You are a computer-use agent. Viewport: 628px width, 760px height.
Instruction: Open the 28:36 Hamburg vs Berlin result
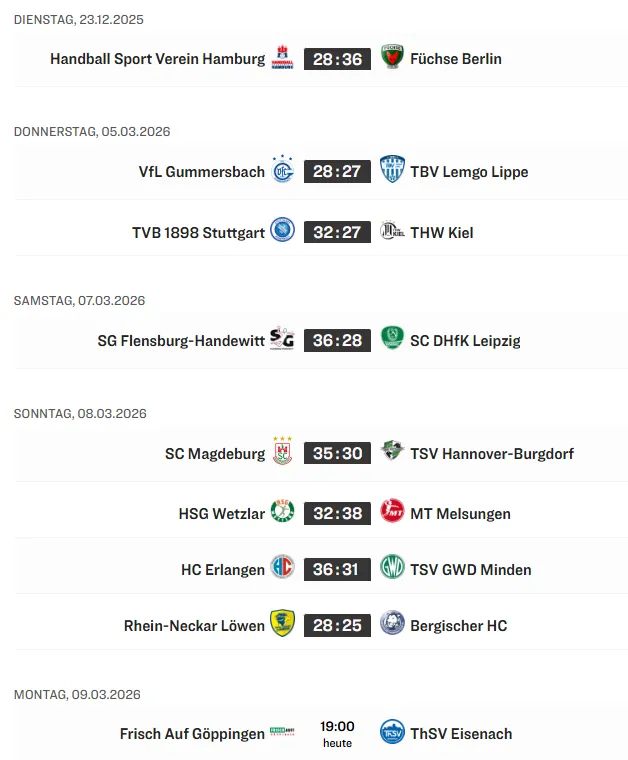337,59
